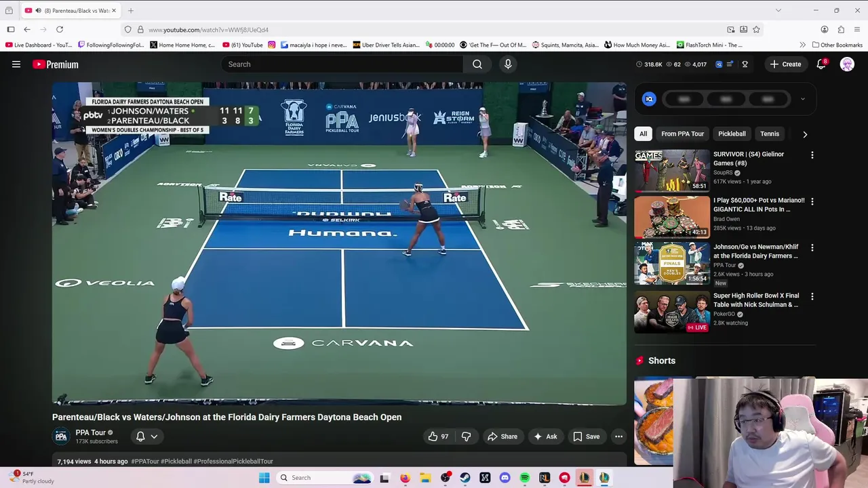This screenshot has width=868, height=488.
Task: List all tabs dropdown arrow
Action: 778,11
